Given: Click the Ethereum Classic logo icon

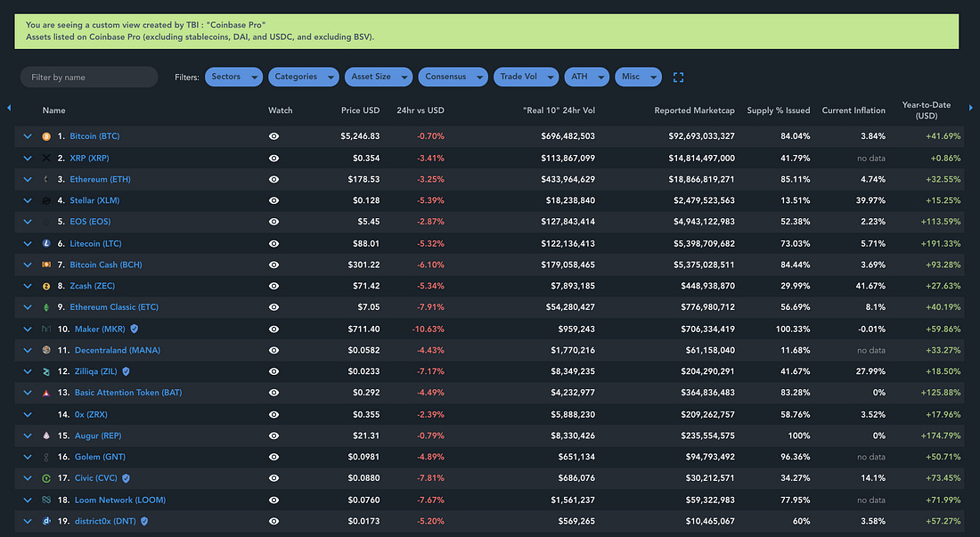Looking at the screenshot, I should (46, 307).
